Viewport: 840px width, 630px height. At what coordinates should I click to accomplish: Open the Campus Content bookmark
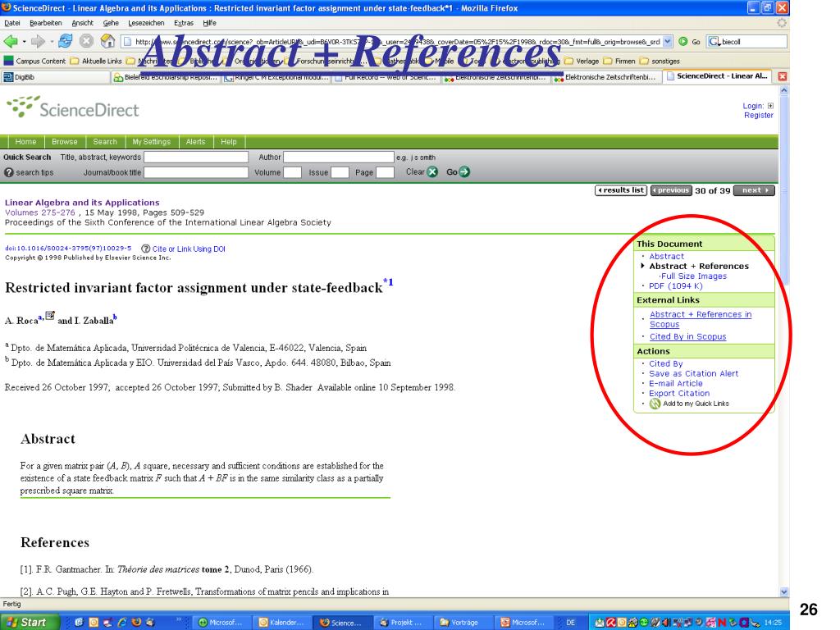click(34, 61)
